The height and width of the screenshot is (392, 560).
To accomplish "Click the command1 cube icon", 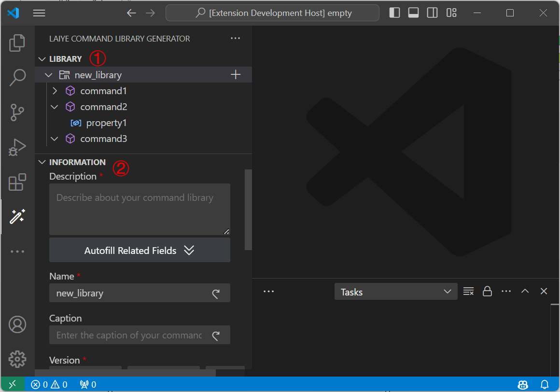I will tap(70, 91).
